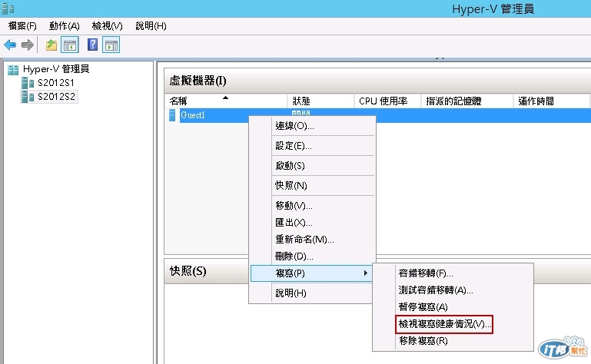Viewport: 591px width, 364px height.
Task: Open the 檢視(V) menu
Action: (108, 26)
